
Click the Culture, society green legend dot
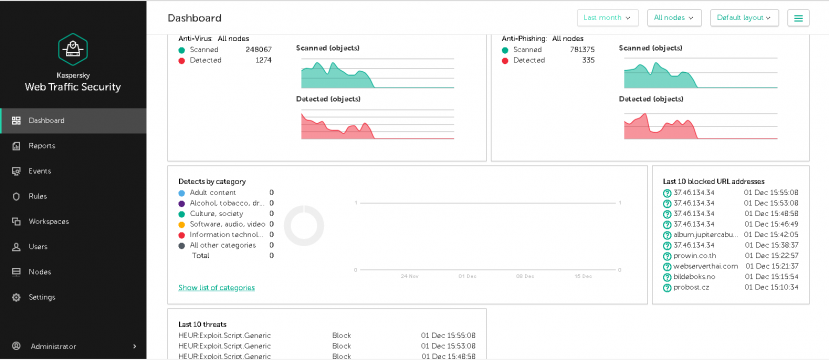point(181,214)
